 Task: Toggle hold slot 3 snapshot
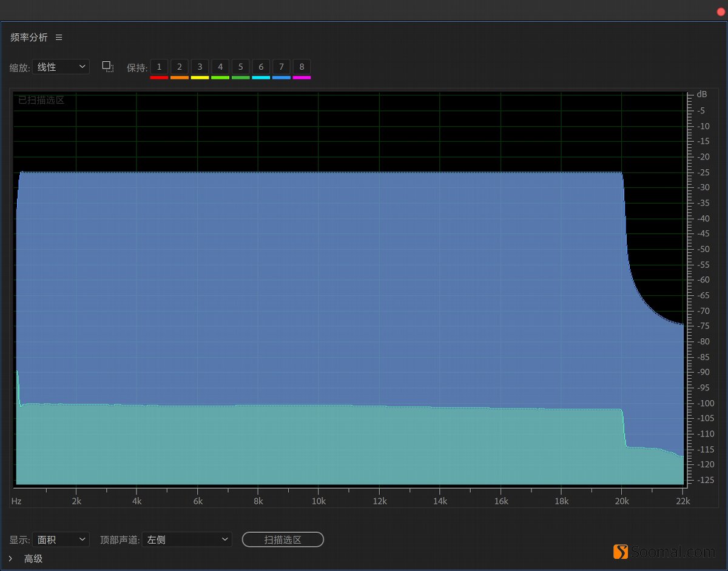pos(200,67)
